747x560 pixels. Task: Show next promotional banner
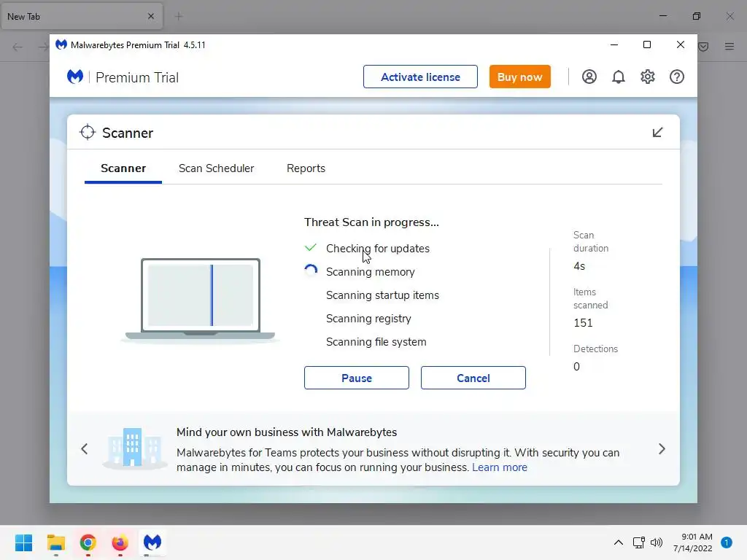click(662, 449)
